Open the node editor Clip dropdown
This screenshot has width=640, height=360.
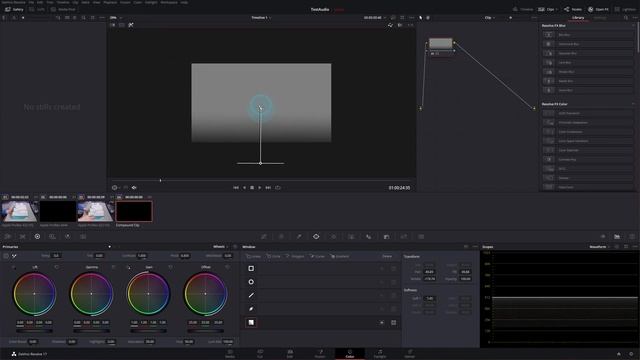coord(490,18)
